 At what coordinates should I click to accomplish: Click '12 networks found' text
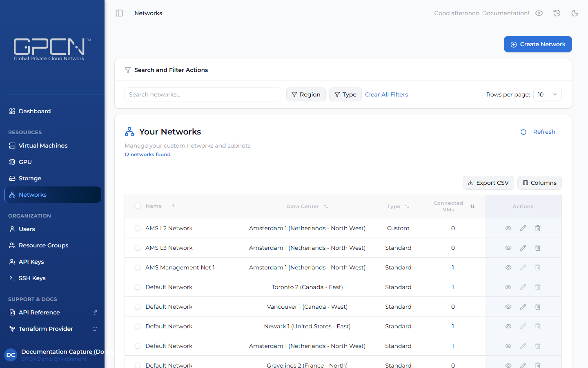[147, 155]
